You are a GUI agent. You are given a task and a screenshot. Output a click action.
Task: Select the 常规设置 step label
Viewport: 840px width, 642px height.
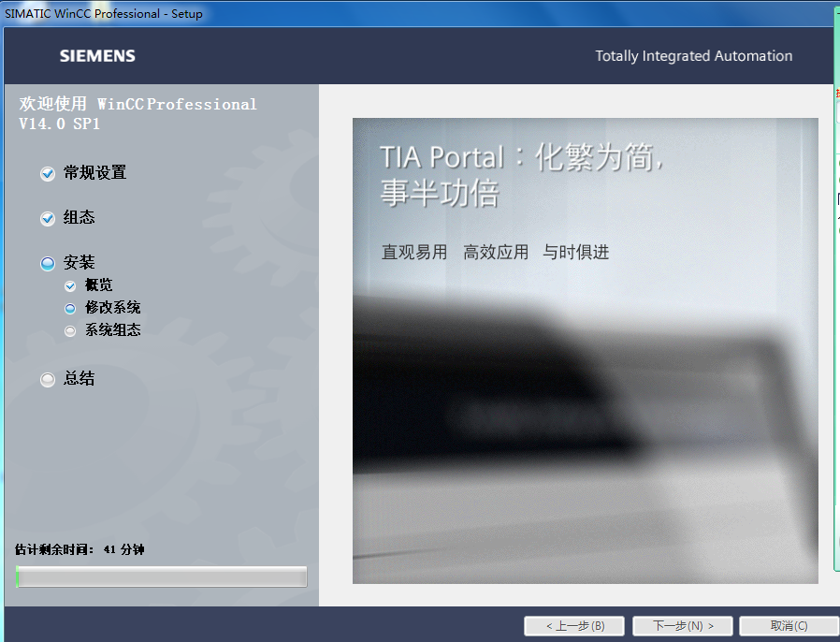(x=94, y=173)
